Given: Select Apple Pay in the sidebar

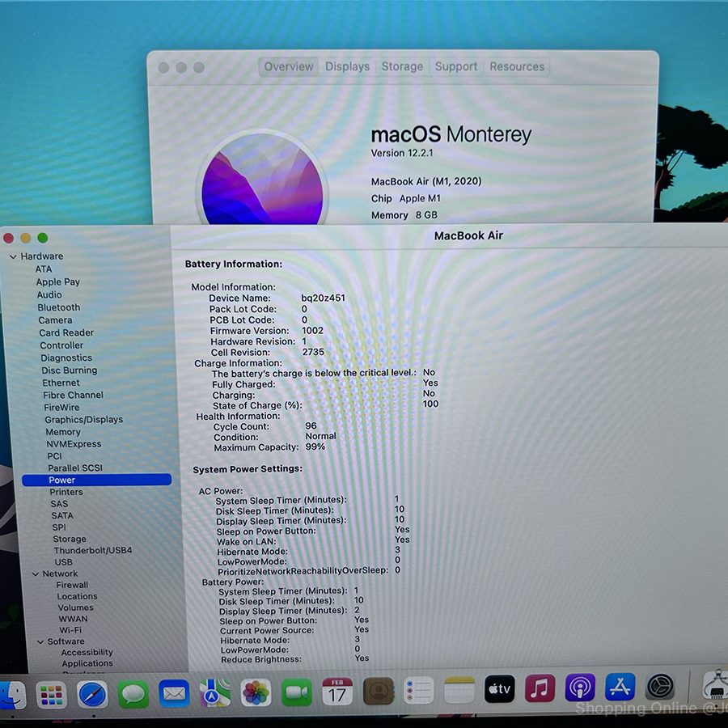Looking at the screenshot, I should point(58,281).
